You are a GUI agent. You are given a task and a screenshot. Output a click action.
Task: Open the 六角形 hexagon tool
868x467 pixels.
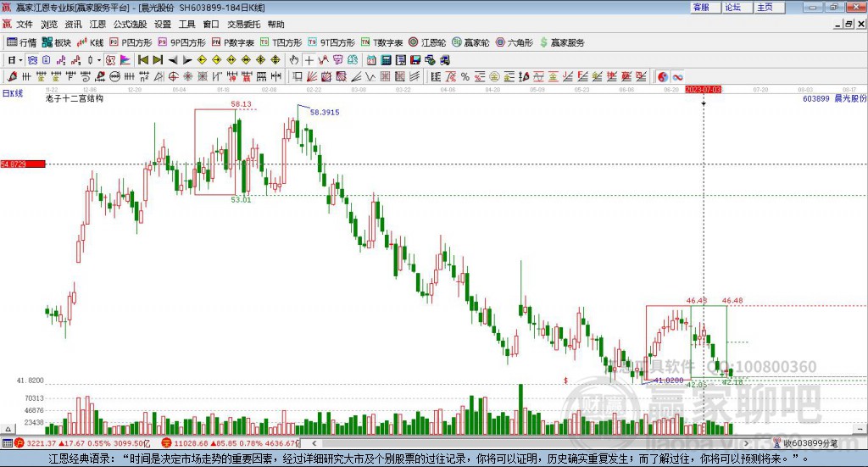tap(515, 42)
